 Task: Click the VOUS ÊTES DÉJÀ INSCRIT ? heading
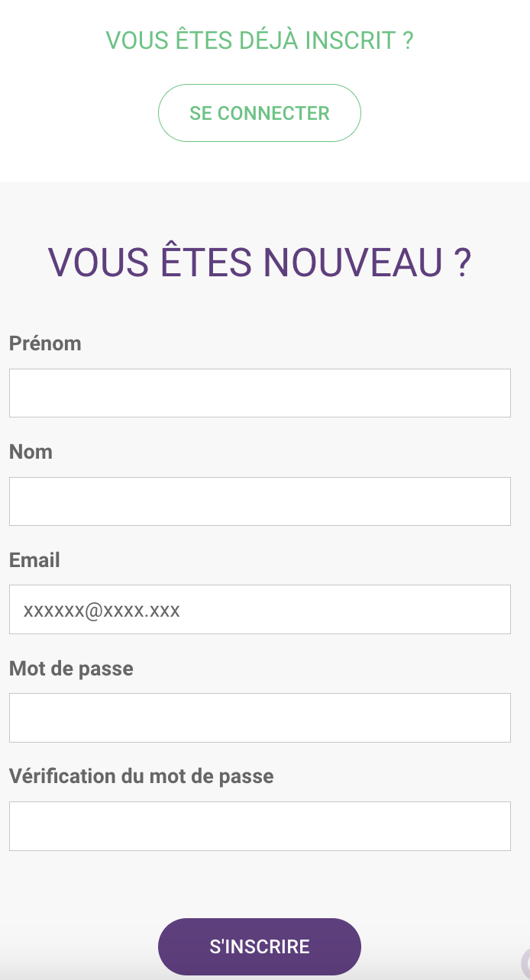point(260,40)
